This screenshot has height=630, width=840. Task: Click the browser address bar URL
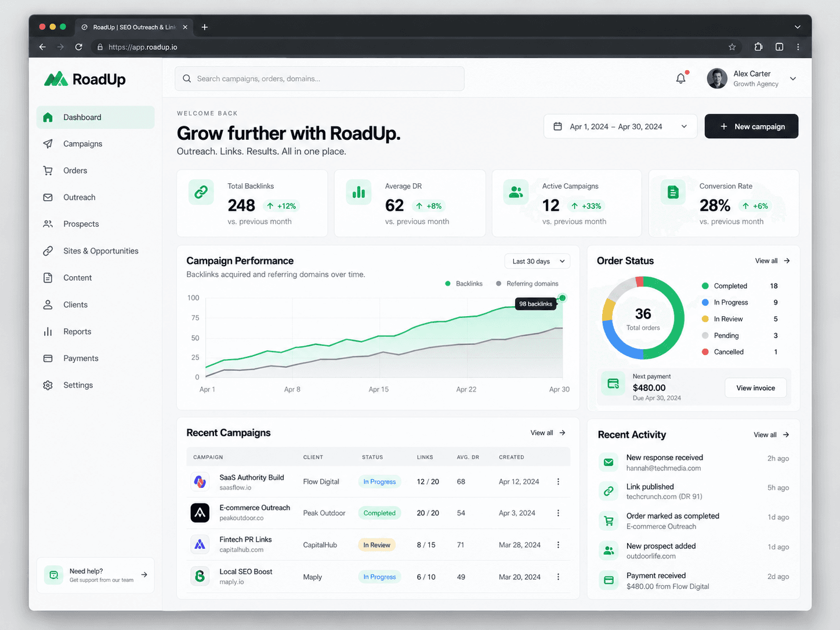click(143, 47)
